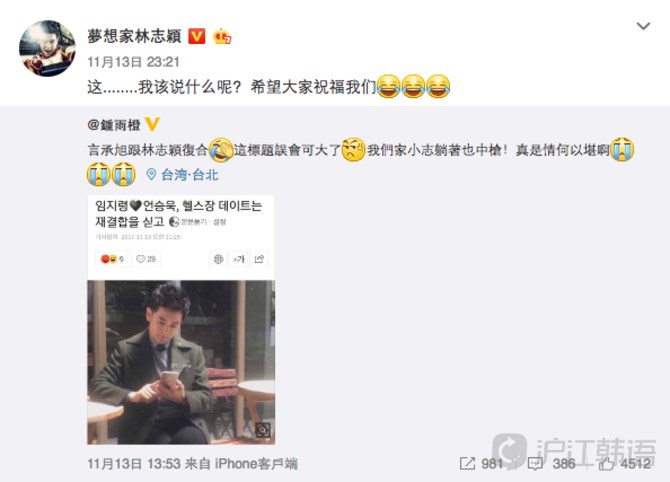Open the post options chevron menu
Screen dimensions: 670x482
[643, 26]
